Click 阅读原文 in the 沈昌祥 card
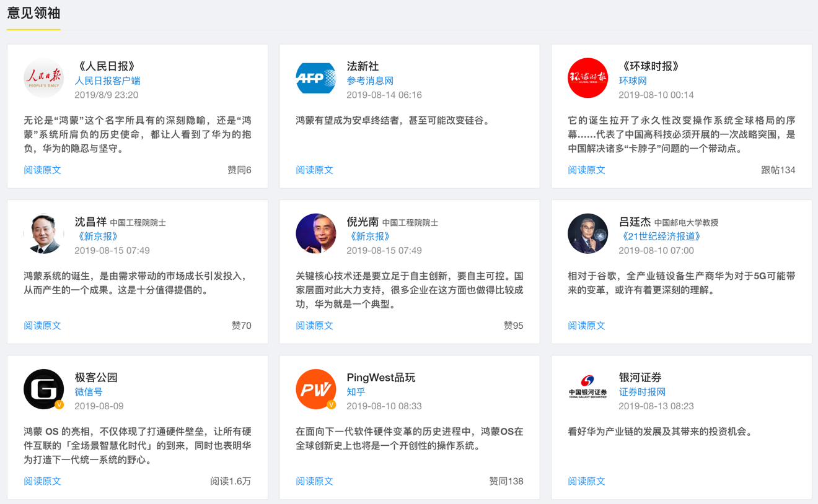 pos(42,325)
